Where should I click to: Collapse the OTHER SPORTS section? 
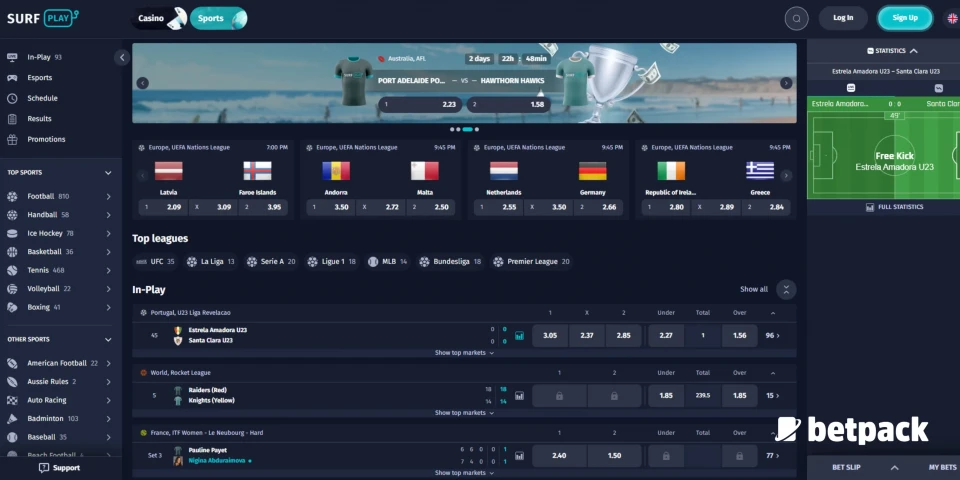[108, 339]
